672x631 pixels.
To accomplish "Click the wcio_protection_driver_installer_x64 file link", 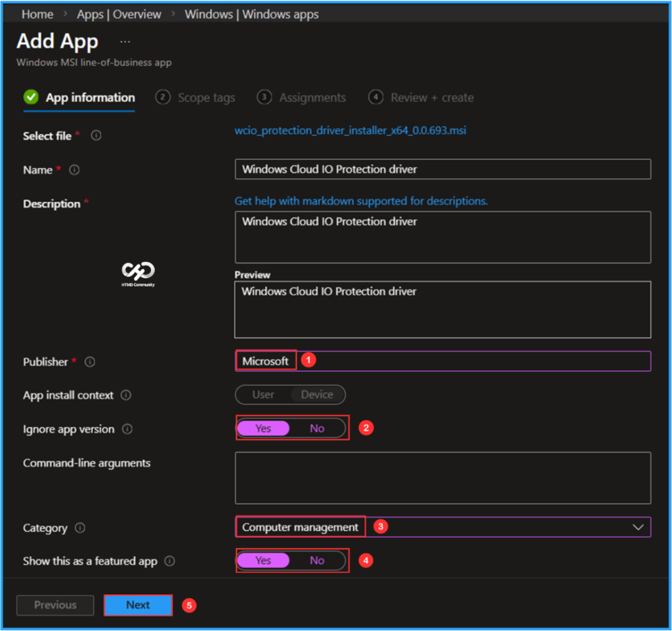I will click(350, 131).
